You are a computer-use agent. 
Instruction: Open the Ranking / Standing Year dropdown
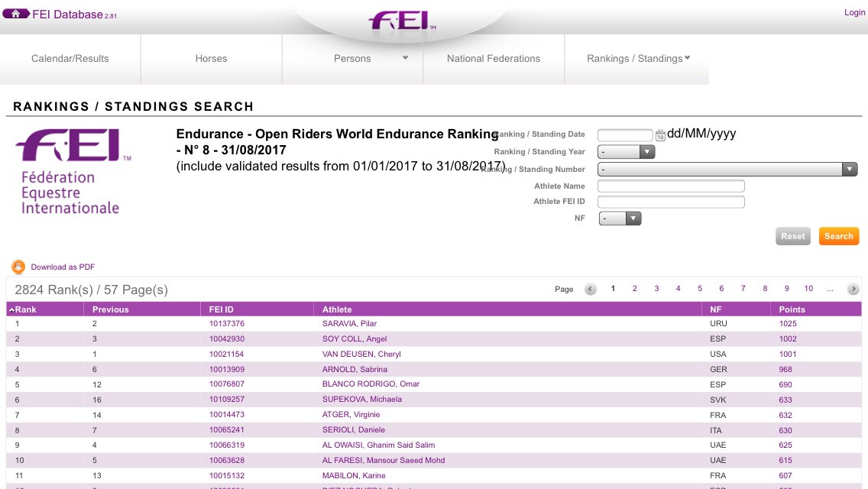pos(626,152)
